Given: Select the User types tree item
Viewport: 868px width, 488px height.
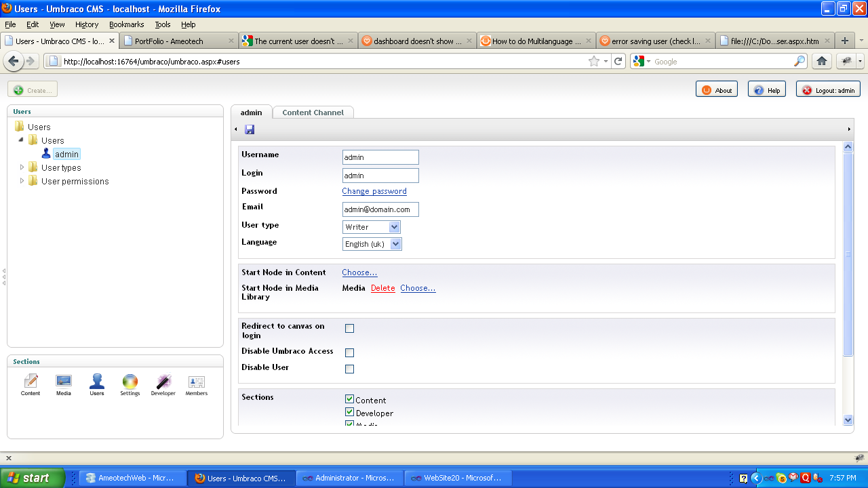Looking at the screenshot, I should pyautogui.click(x=61, y=167).
